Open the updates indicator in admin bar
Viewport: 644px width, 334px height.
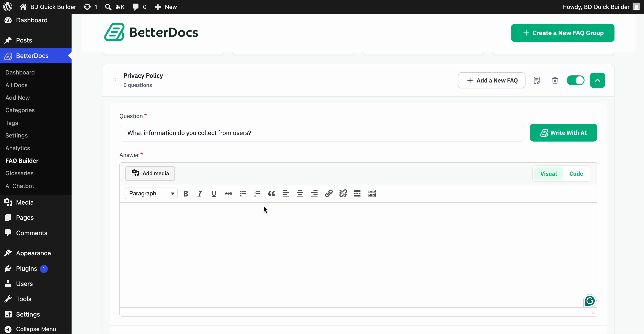point(90,7)
